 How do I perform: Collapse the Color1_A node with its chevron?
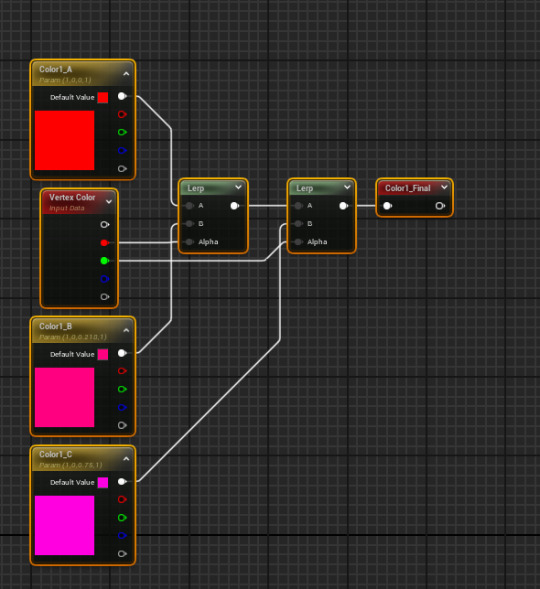pyautogui.click(x=126, y=74)
